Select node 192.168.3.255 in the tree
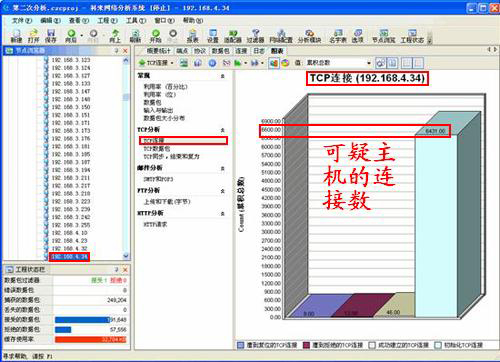The image size is (500, 362). tap(71, 225)
